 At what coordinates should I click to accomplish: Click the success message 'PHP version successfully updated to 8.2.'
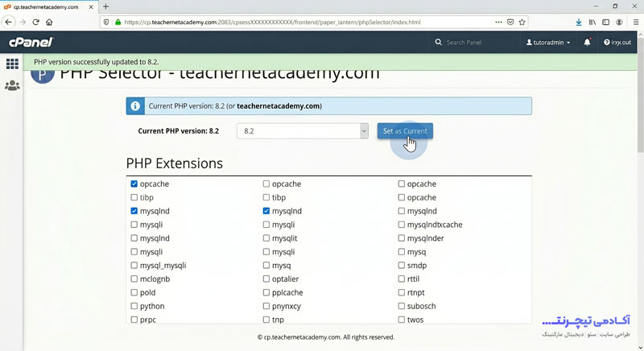(x=96, y=62)
